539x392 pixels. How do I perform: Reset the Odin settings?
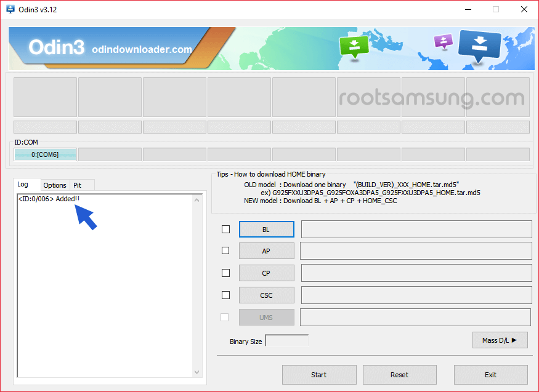click(399, 375)
